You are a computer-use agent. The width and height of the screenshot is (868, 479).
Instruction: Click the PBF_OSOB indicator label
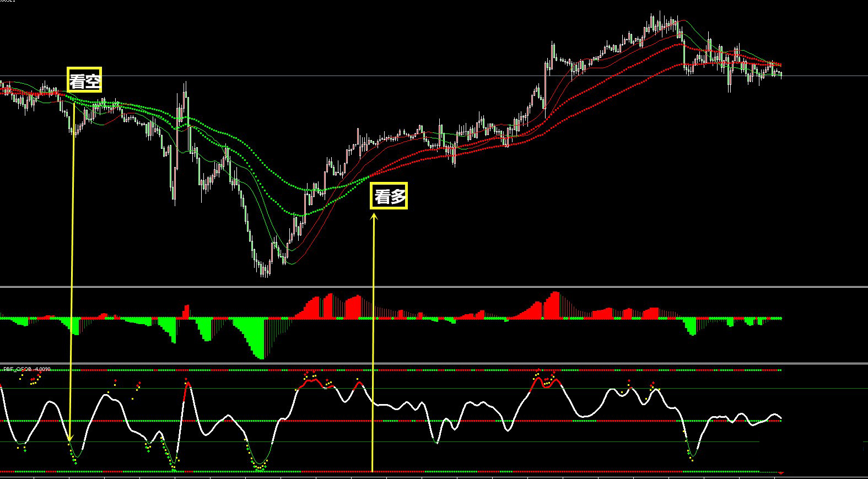point(26,369)
